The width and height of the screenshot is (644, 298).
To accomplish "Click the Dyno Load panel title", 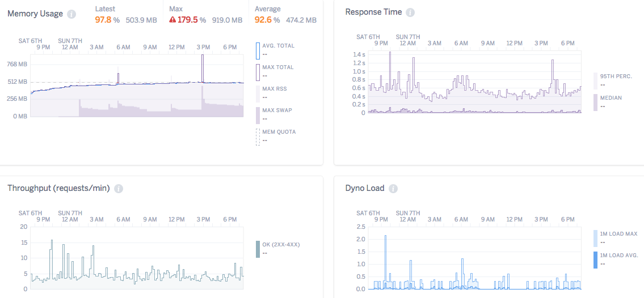I will [365, 188].
